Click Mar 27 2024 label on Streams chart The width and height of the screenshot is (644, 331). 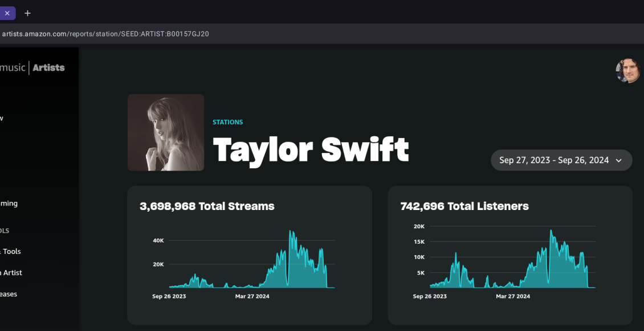(252, 297)
